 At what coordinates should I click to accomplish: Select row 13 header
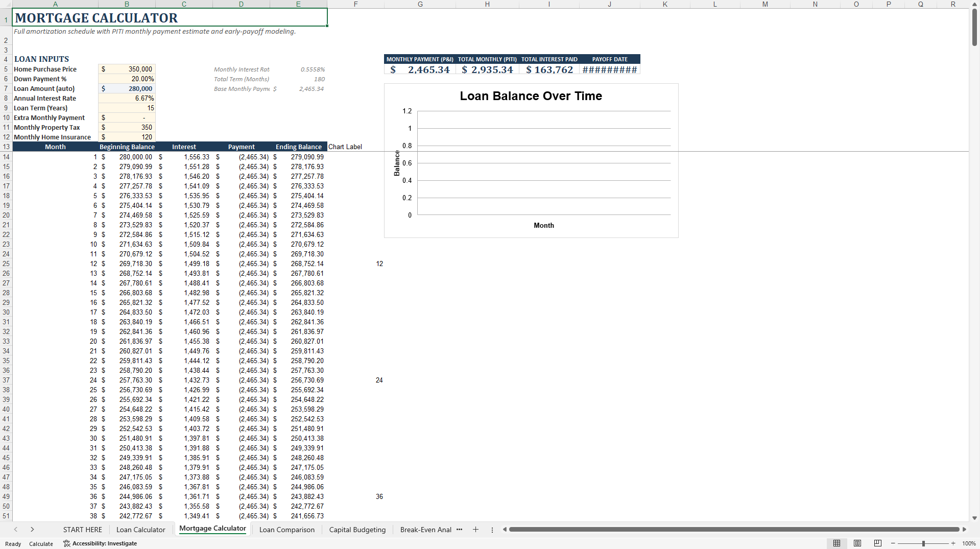[6, 147]
